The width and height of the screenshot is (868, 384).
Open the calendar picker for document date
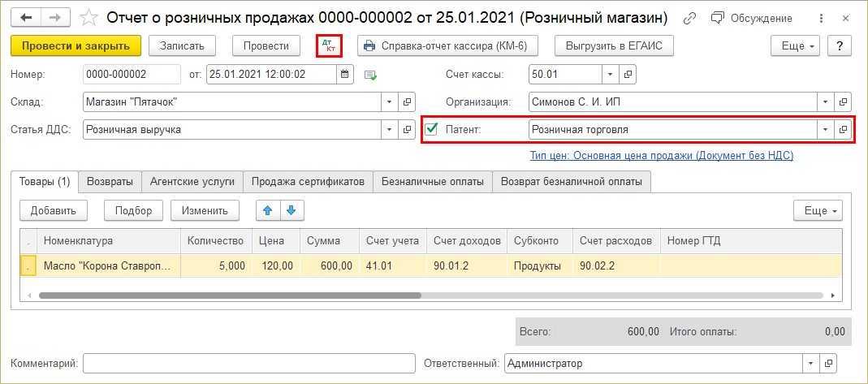pos(345,74)
